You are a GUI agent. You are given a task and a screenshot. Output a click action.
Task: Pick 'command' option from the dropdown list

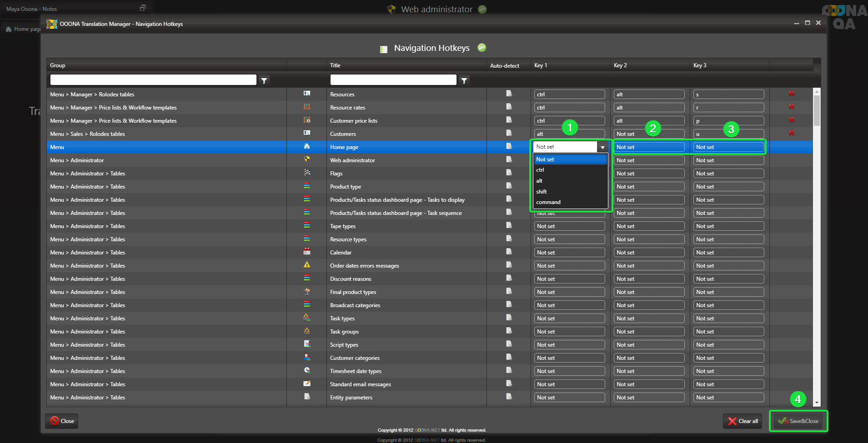point(548,202)
